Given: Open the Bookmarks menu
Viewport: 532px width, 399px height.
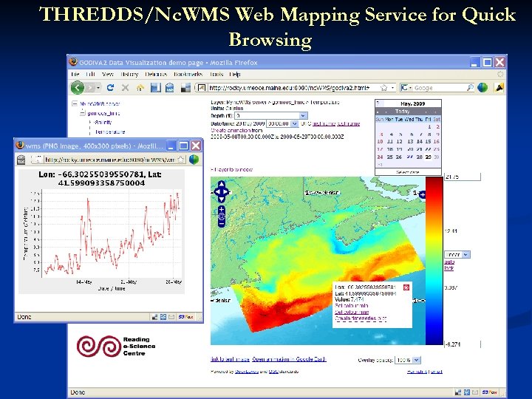Looking at the screenshot, I should click(x=188, y=74).
